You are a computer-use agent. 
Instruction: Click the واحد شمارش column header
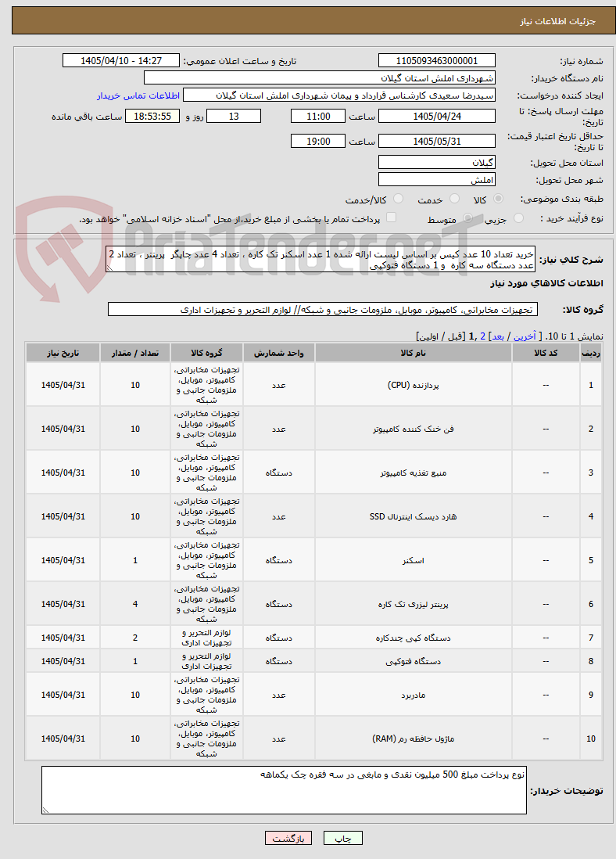pos(279,354)
